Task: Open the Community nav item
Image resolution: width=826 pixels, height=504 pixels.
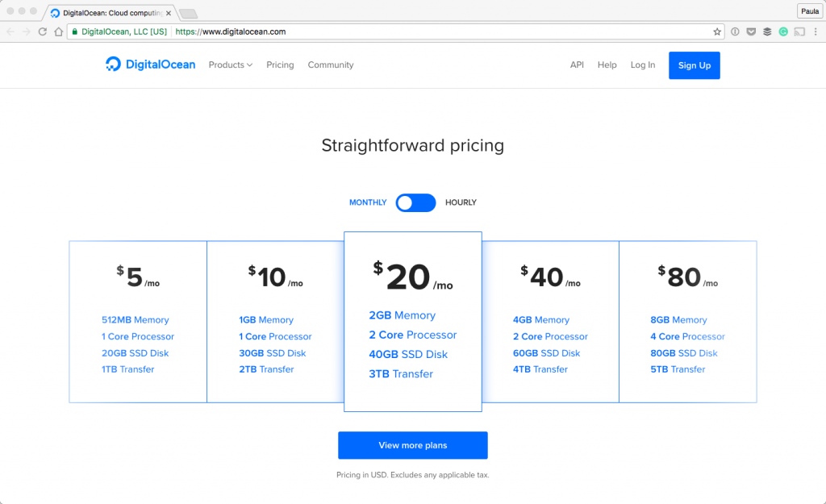Action: [331, 65]
